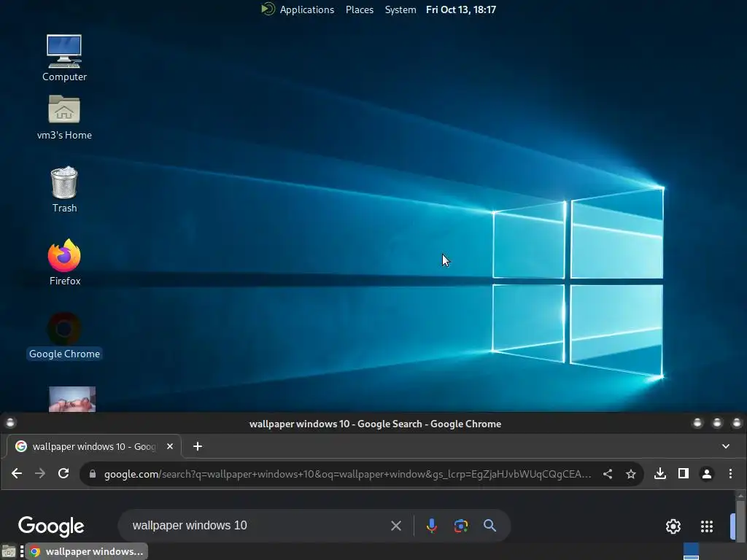Select the Trash desktop icon
The image size is (747, 560).
(x=64, y=189)
